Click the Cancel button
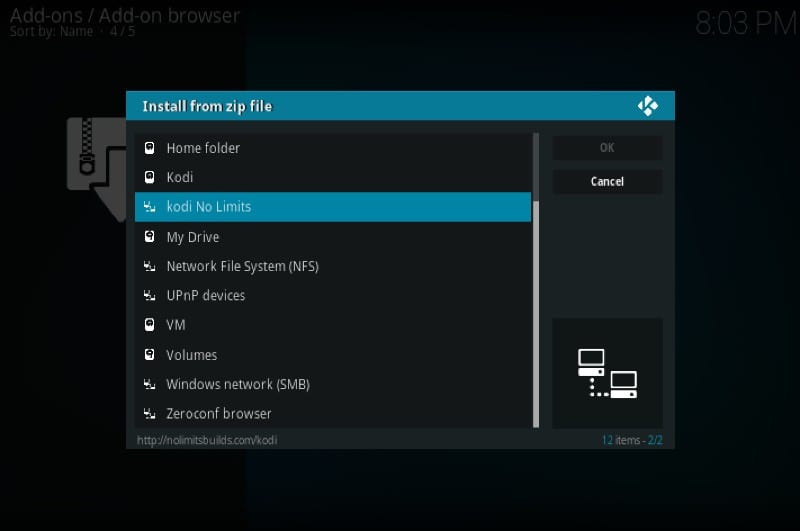800x531 pixels. tap(607, 182)
